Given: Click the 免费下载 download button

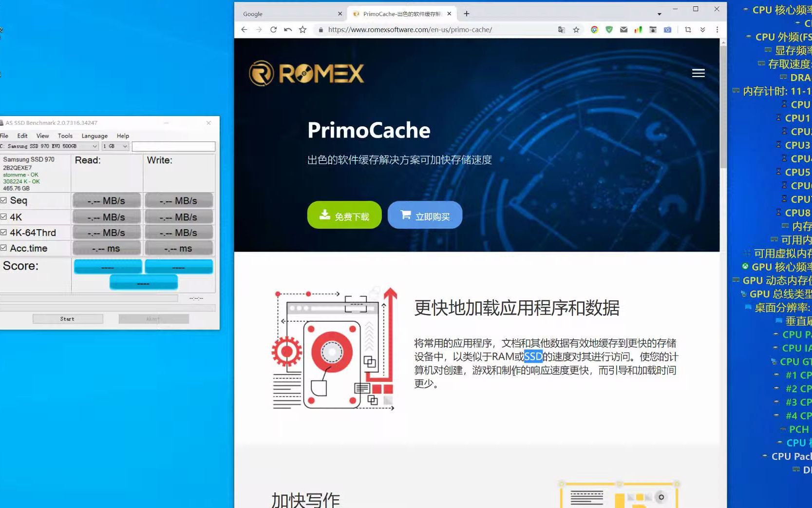Looking at the screenshot, I should 344,215.
